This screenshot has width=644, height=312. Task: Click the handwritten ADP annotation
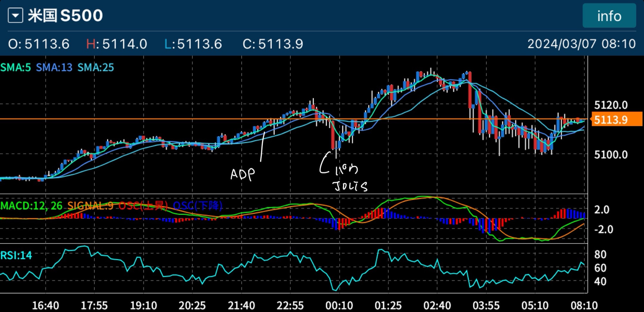(242, 174)
